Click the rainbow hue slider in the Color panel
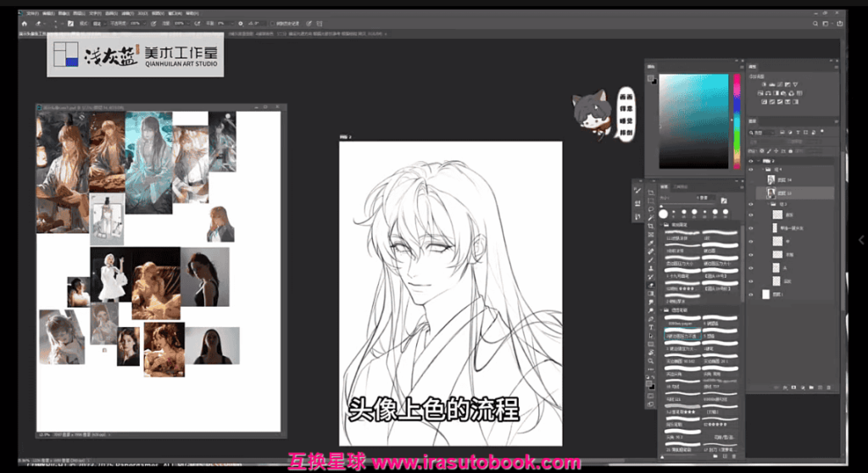This screenshot has width=868, height=473. (737, 120)
